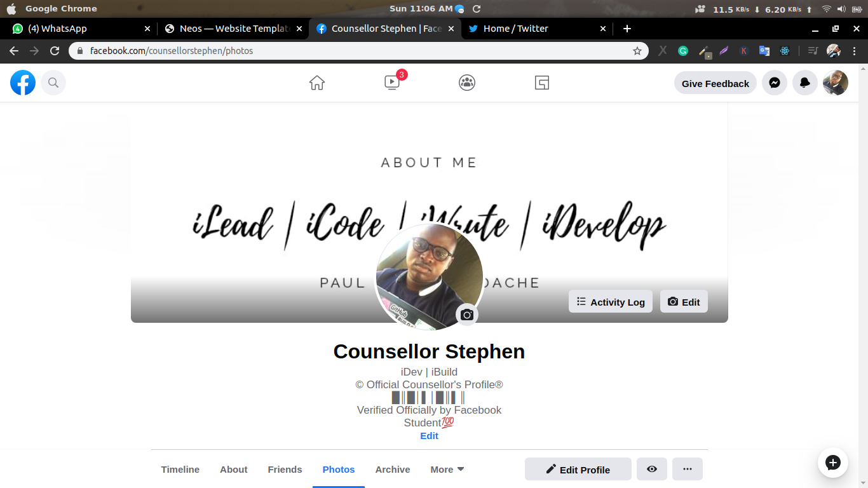868x488 pixels.
Task: Open the Google Translate extension
Action: pyautogui.click(x=764, y=51)
